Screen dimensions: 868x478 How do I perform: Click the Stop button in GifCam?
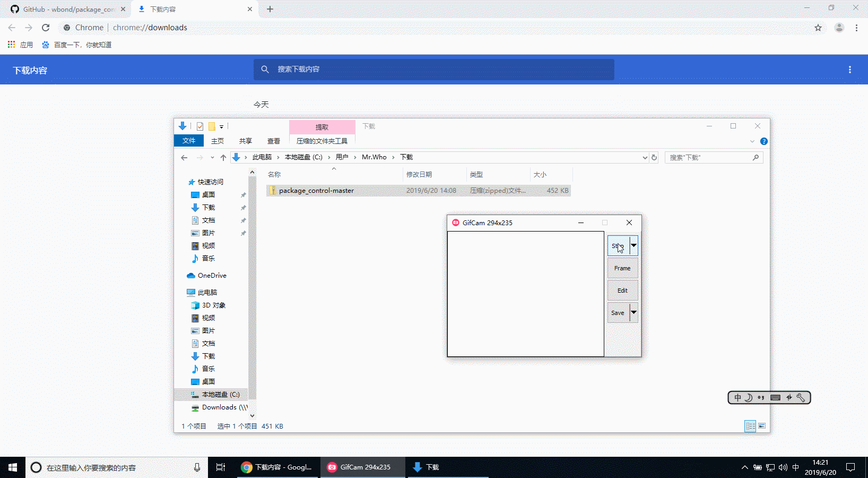[619, 246]
